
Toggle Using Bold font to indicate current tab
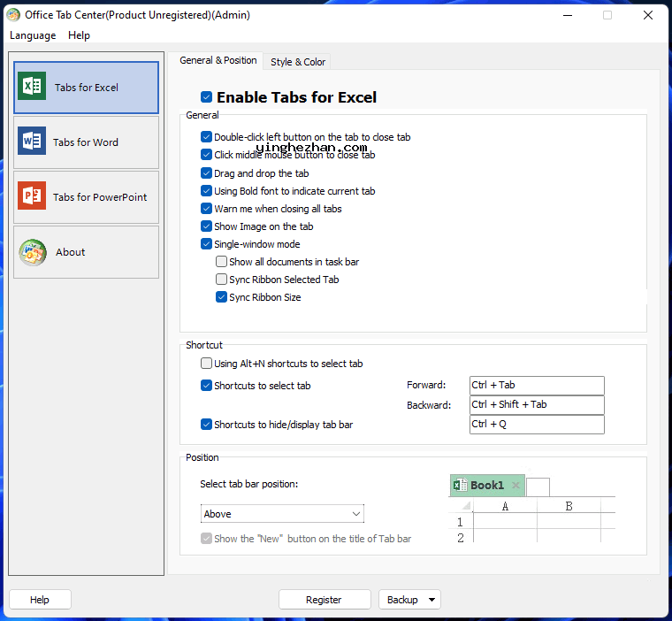coord(206,190)
